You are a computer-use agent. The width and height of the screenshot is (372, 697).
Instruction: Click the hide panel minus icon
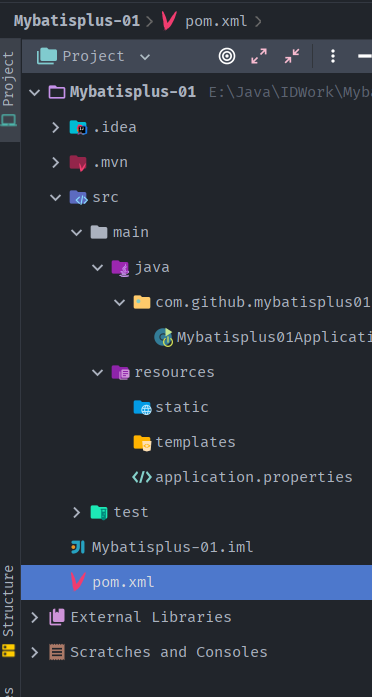coord(365,56)
